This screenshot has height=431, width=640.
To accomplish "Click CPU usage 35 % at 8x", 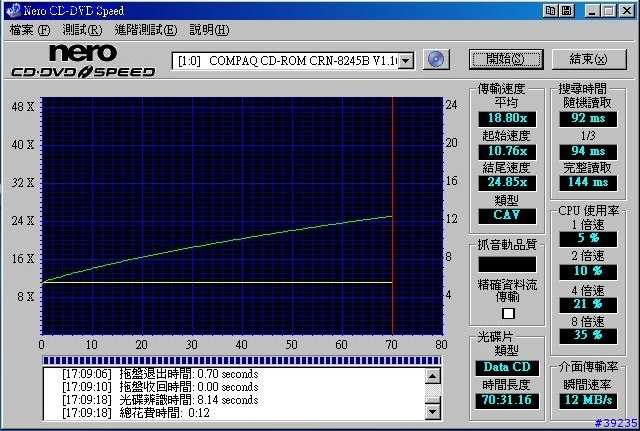I will (588, 335).
